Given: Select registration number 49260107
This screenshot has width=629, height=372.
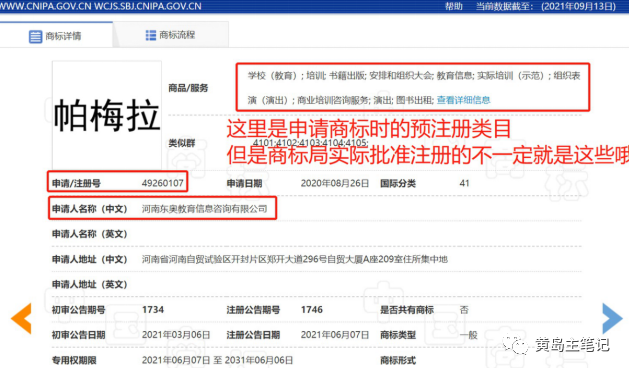Looking at the screenshot, I should click(x=162, y=183).
